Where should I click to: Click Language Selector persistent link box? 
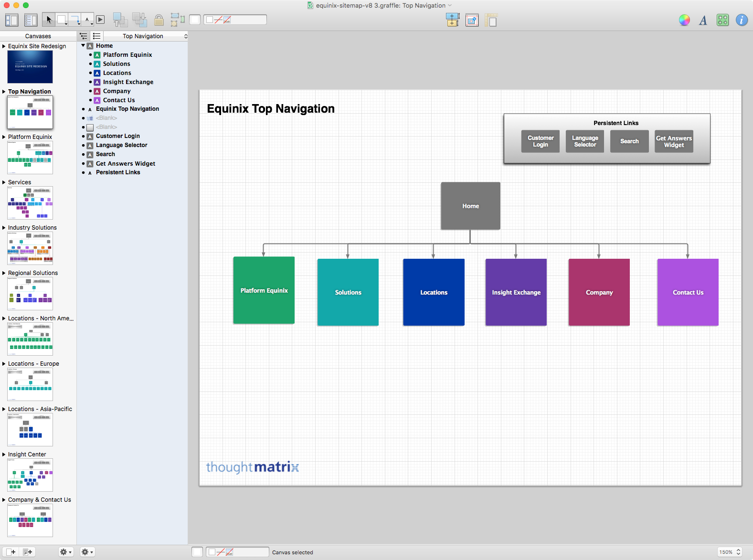click(x=585, y=141)
